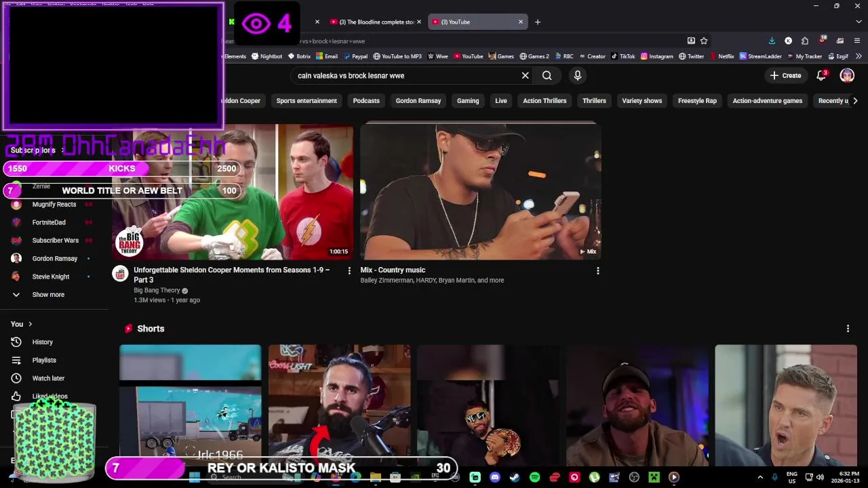Open Mugnify Reacts subscription

[x=53, y=204]
